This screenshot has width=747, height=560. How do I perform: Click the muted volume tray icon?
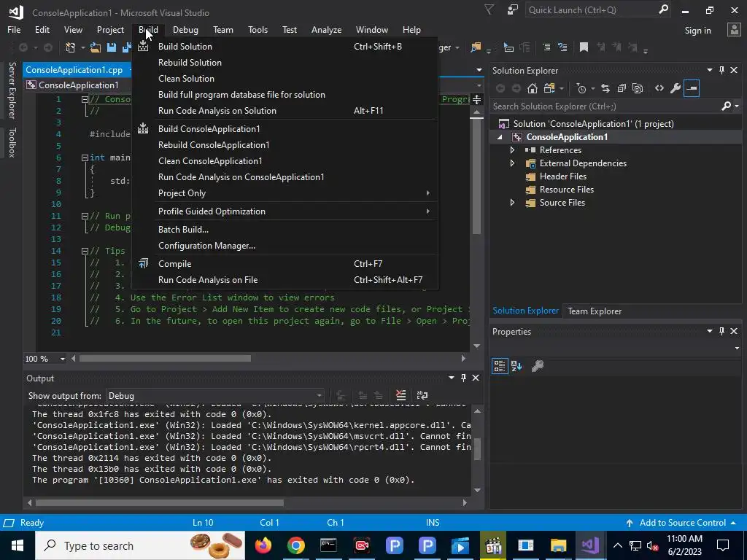tap(653, 546)
